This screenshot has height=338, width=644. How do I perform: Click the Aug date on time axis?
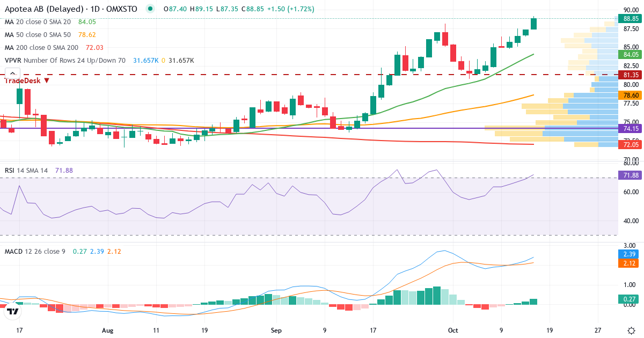point(108,330)
